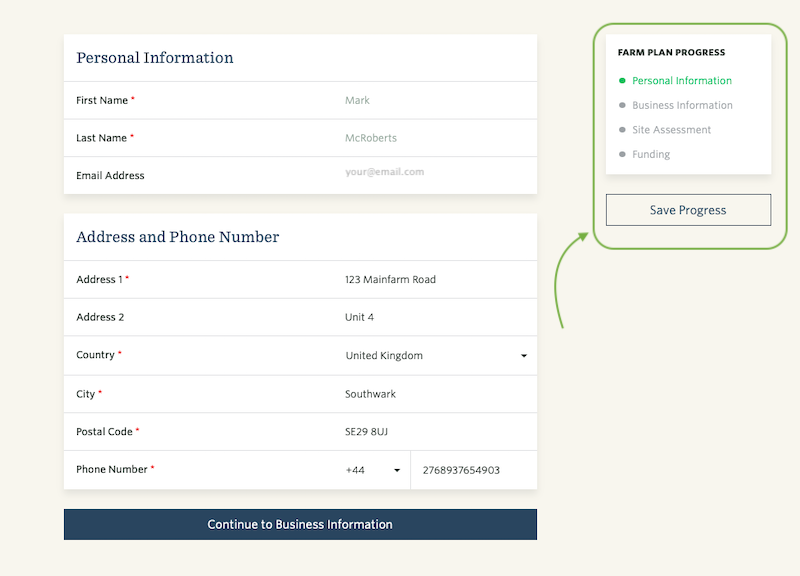Viewport: 800px width, 576px height.
Task: Click the green dot beside Personal Information
Action: [622, 81]
